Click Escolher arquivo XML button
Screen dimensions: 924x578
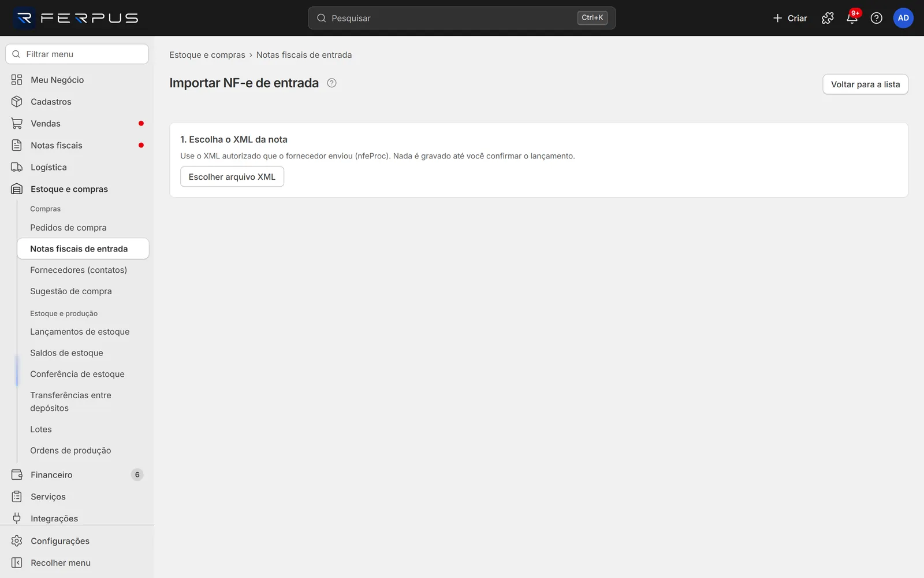[x=232, y=177]
